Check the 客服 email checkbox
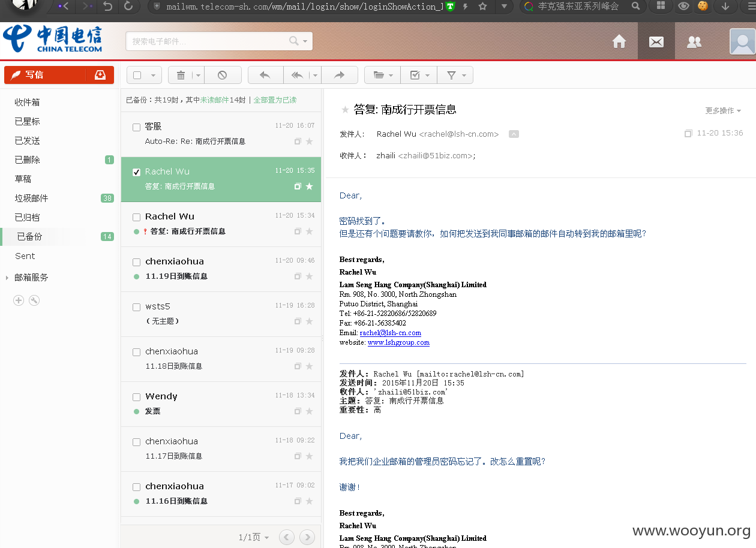756x548 pixels. [x=136, y=127]
